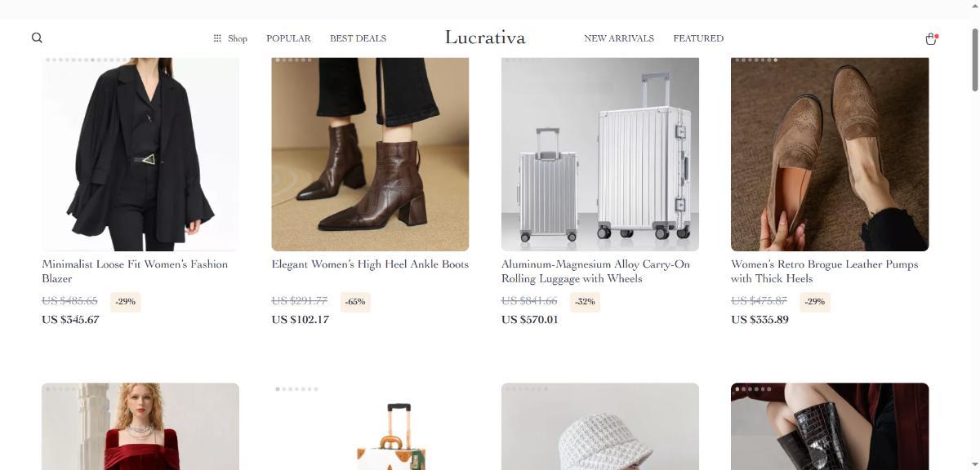Open Elegant Women's High Heel Ankle Boots link
The height and width of the screenshot is (470, 980).
pyautogui.click(x=370, y=264)
